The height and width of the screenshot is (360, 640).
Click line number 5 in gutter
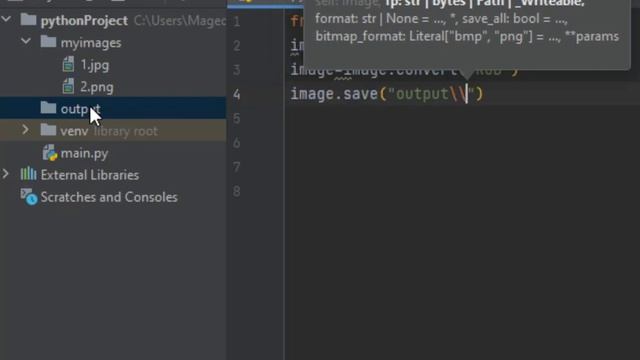tap(237, 118)
